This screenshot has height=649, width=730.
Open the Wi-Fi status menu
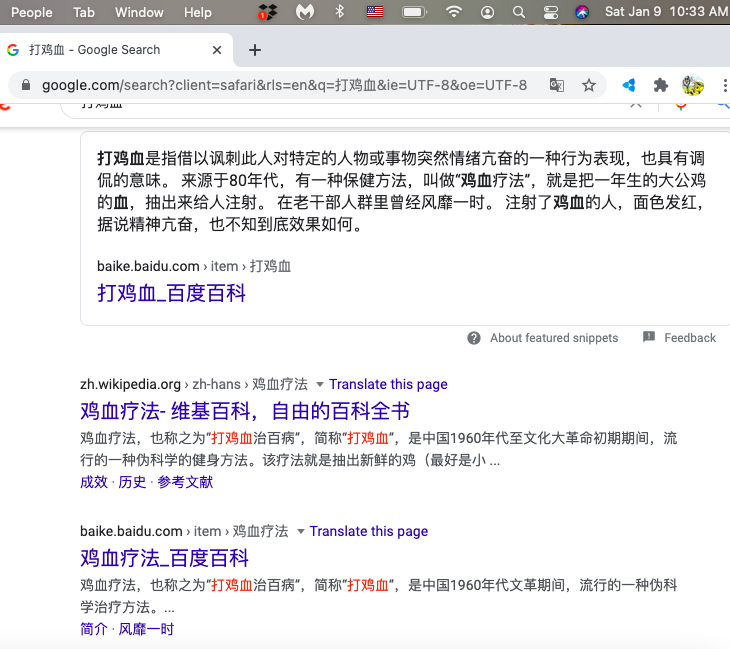pos(454,12)
